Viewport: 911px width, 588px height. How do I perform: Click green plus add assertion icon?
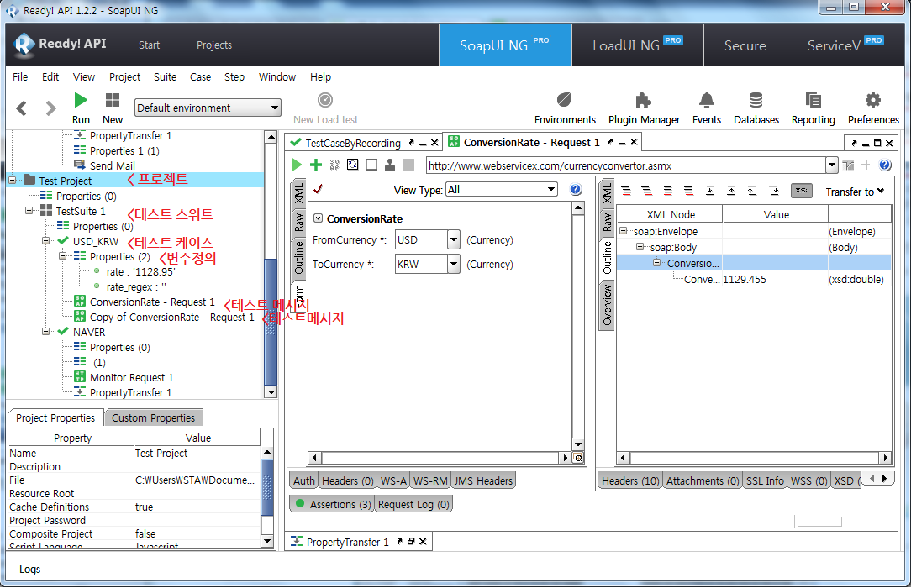coord(316,165)
